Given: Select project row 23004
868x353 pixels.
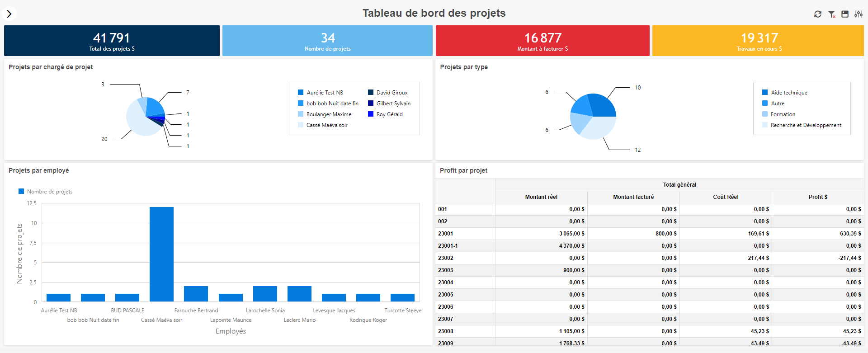Looking at the screenshot, I should [x=650, y=282].
